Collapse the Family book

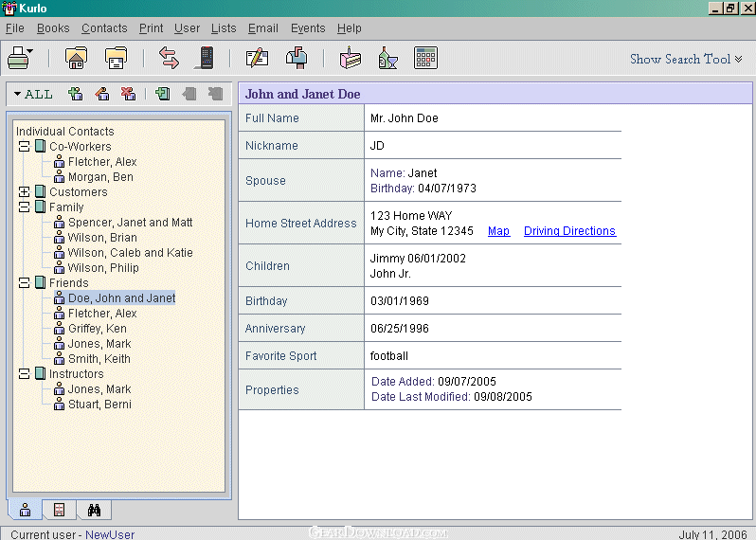[x=24, y=207]
